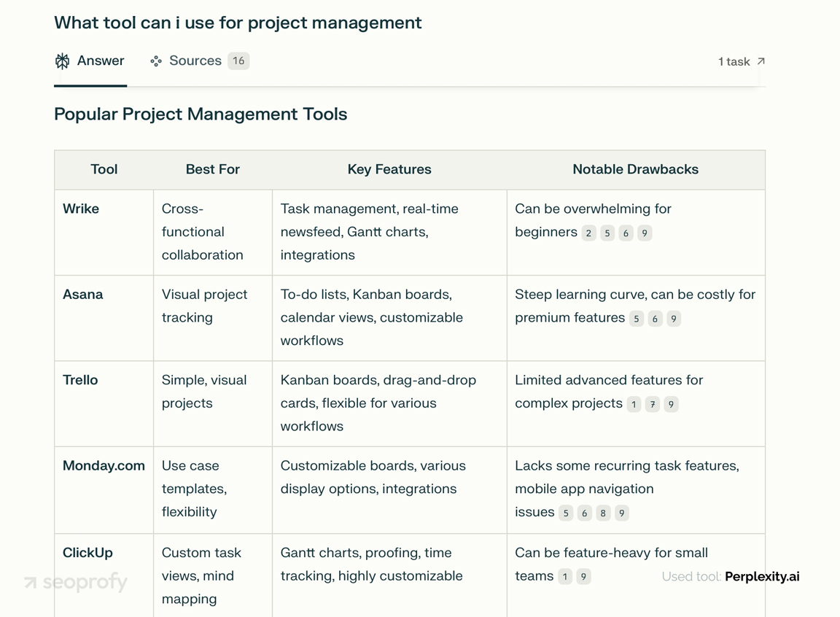Click the 'Can be overwhelming for beginners' text

click(593, 220)
